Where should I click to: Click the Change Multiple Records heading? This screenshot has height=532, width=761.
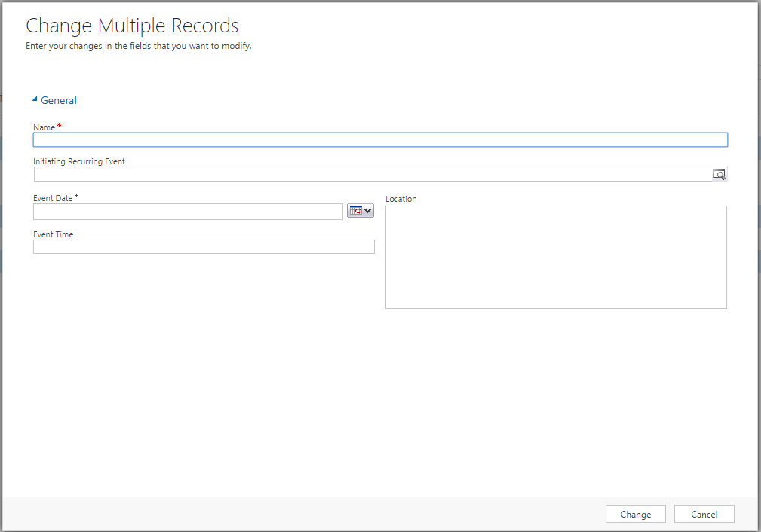click(132, 26)
